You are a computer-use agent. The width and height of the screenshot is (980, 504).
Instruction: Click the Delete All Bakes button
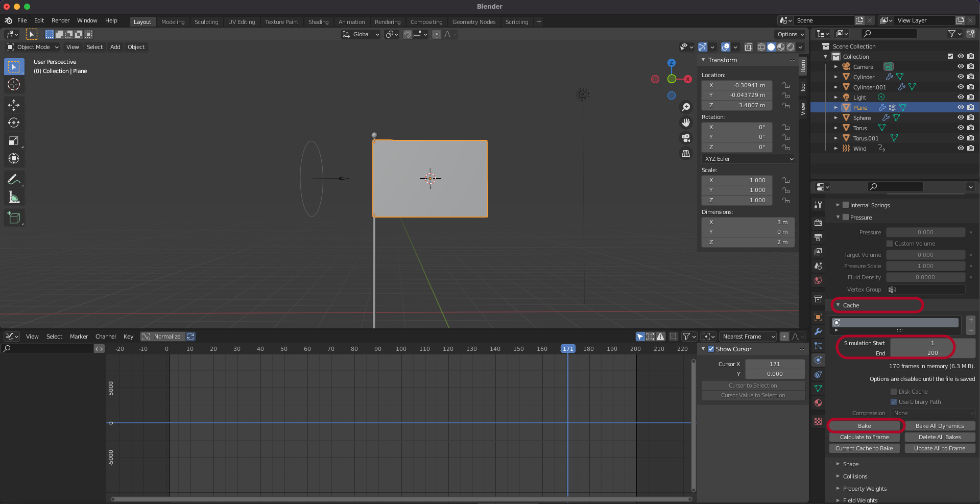(939, 437)
